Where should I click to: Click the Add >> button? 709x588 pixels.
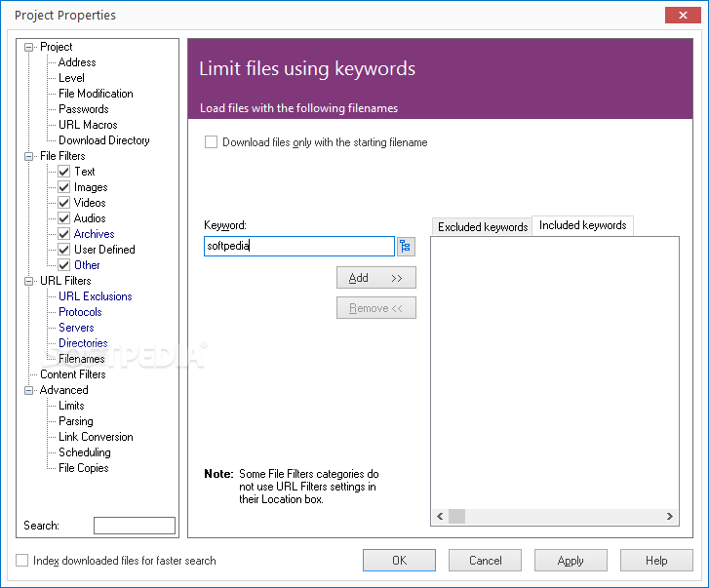tap(376, 278)
